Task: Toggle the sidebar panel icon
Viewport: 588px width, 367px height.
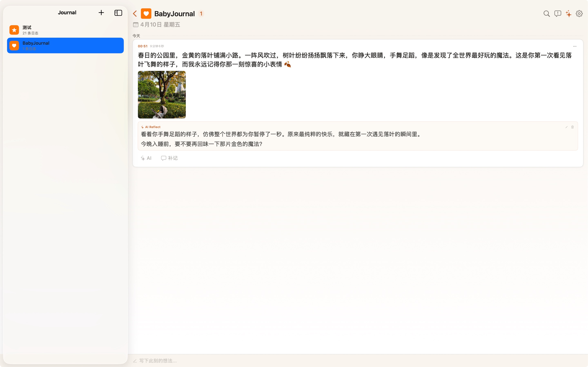Action: [x=118, y=13]
